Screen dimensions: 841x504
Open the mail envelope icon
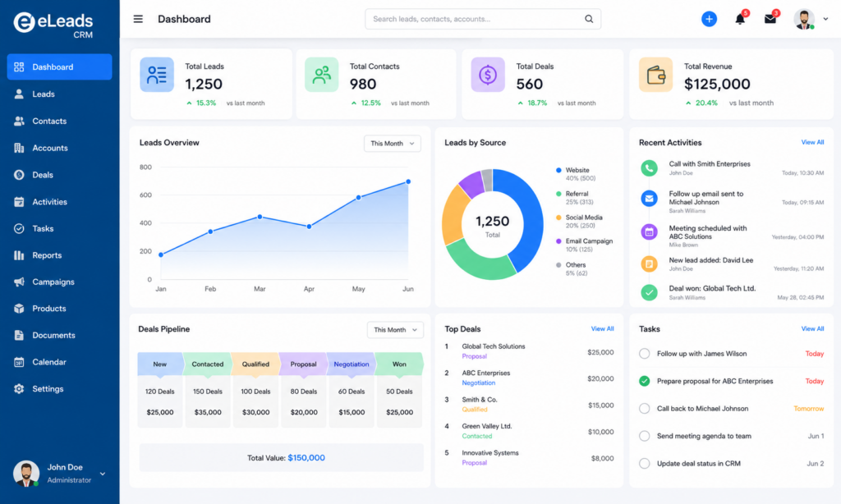[x=770, y=20]
